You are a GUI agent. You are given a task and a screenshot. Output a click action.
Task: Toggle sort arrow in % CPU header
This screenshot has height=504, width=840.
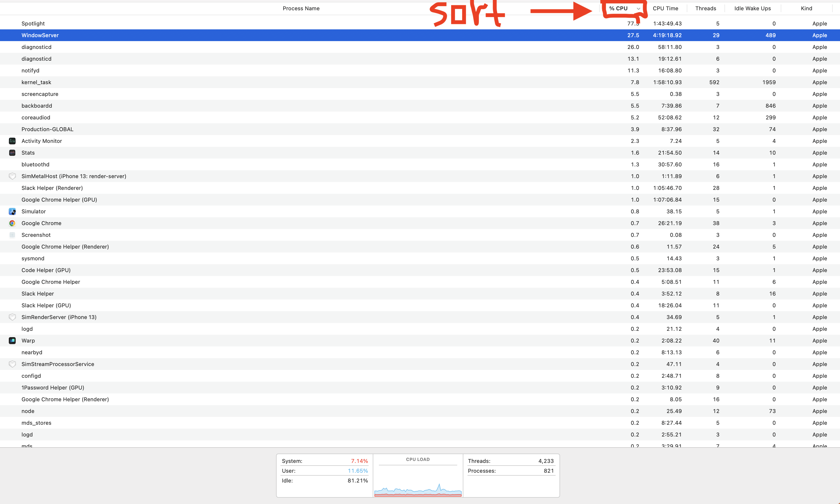coord(638,9)
